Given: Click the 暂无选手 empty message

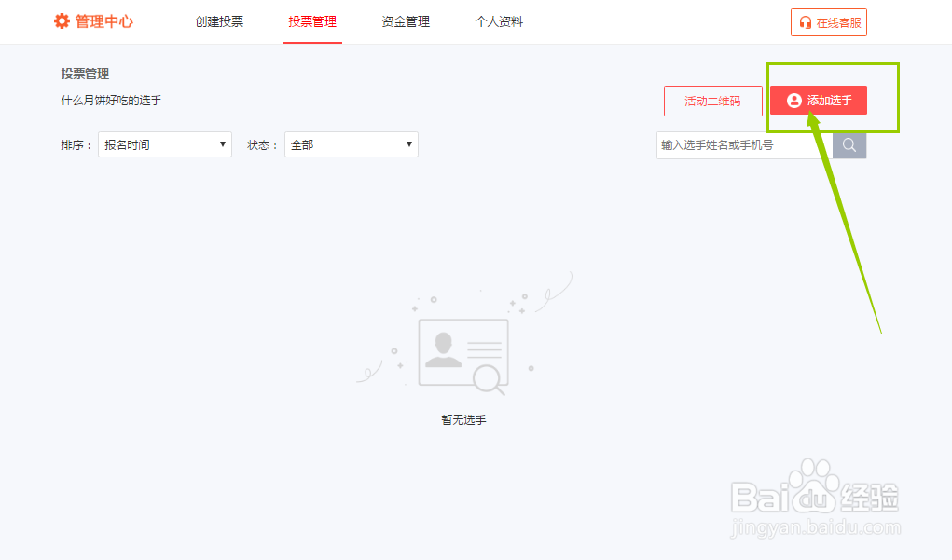Looking at the screenshot, I should point(463,420).
